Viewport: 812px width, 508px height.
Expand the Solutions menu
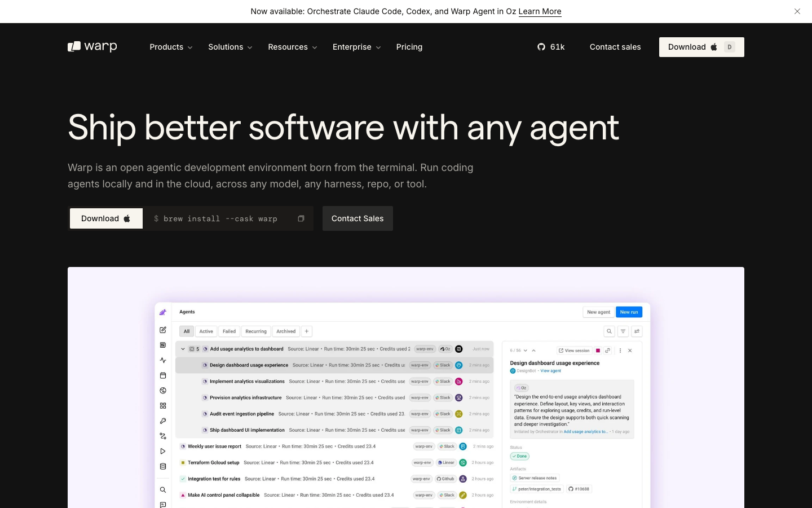(x=230, y=47)
